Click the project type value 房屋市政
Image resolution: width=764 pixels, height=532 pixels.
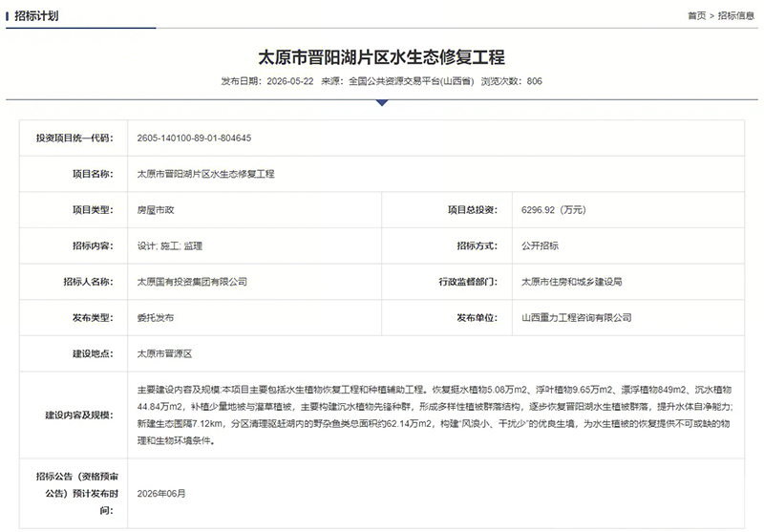(156, 210)
